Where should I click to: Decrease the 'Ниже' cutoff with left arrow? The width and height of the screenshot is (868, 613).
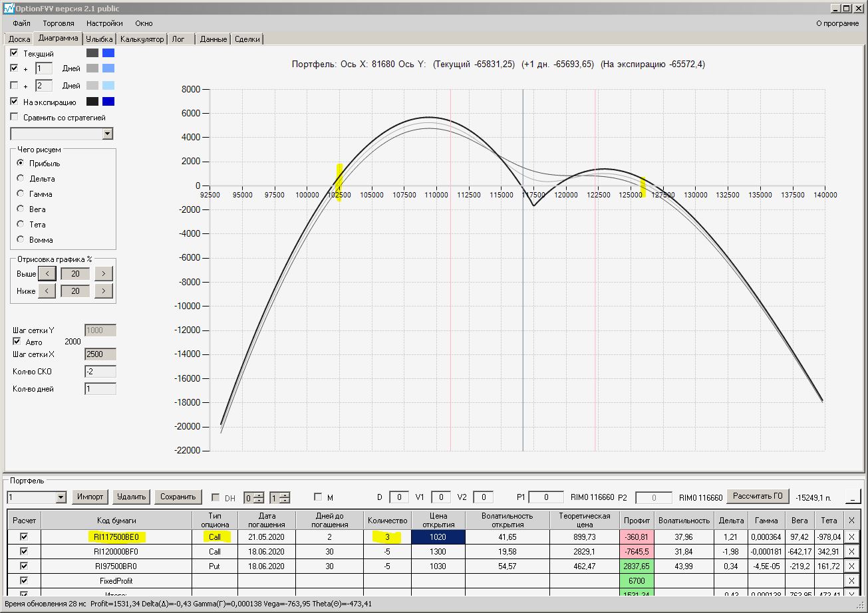tap(47, 291)
